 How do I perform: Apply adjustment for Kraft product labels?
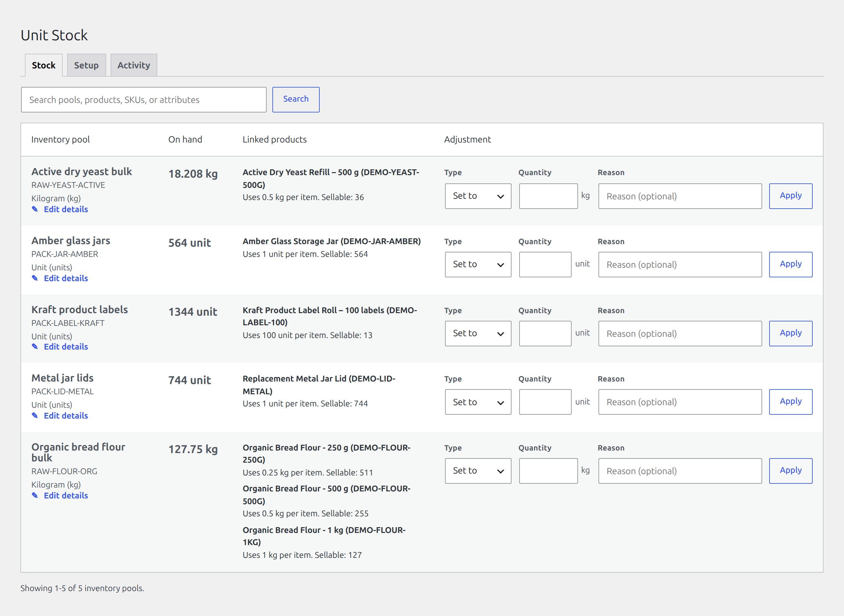791,333
